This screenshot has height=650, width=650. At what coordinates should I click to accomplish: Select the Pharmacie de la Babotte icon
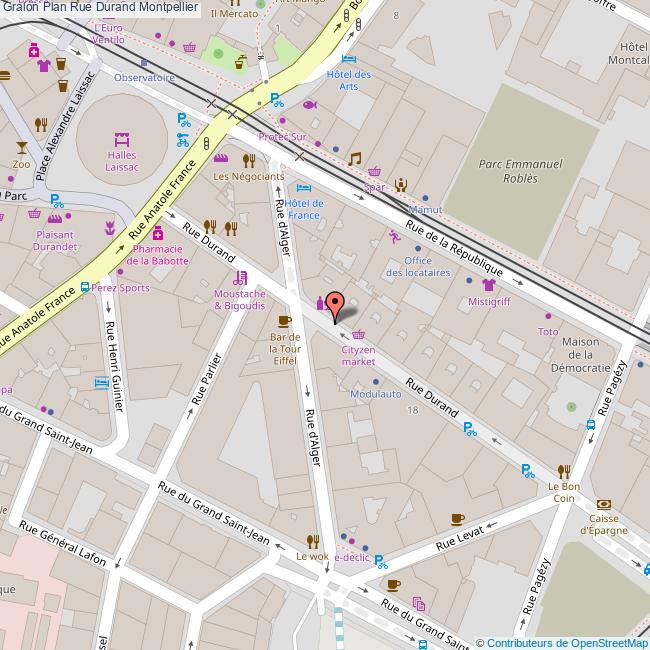(x=157, y=233)
